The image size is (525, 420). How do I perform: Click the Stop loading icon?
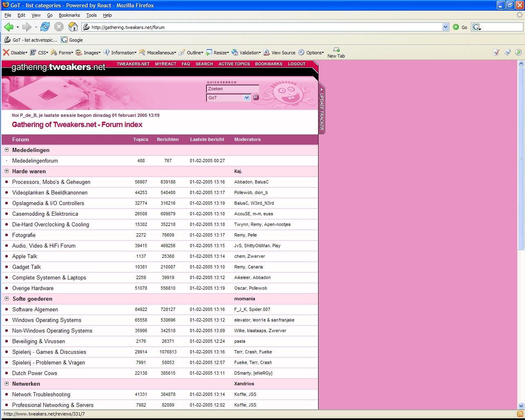click(59, 27)
